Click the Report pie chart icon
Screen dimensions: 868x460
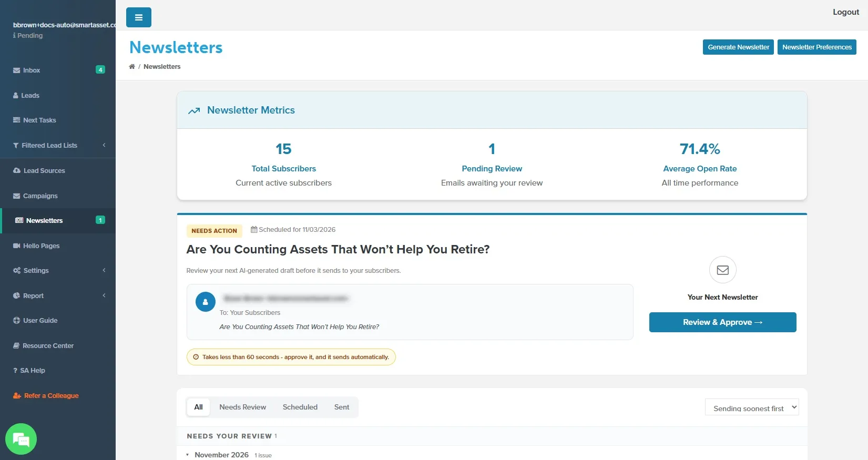(x=16, y=296)
